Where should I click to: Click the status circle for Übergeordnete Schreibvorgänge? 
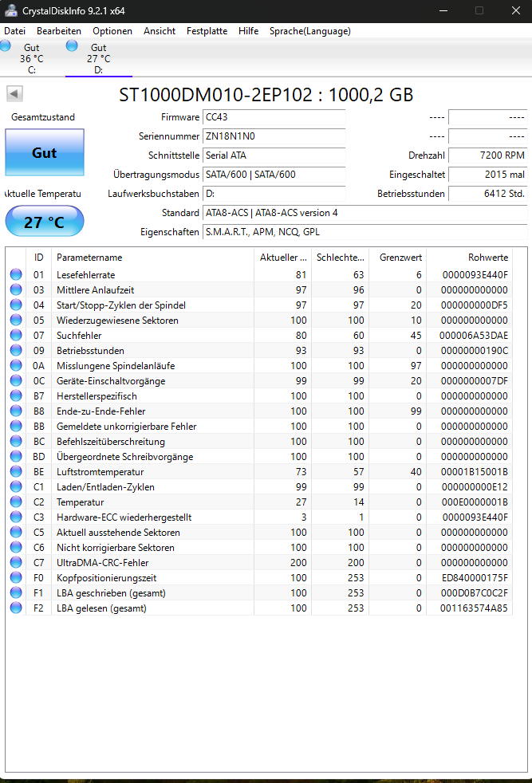pyautogui.click(x=16, y=456)
